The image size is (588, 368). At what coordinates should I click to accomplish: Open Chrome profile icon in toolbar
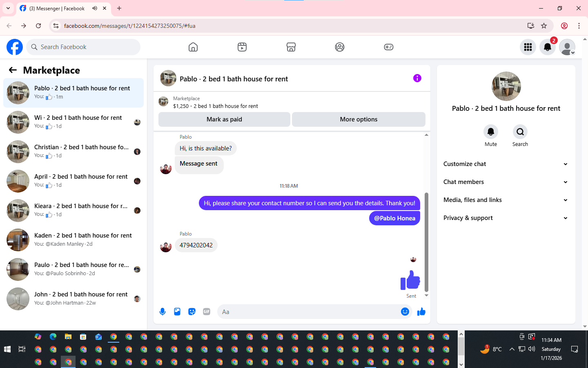pyautogui.click(x=564, y=26)
